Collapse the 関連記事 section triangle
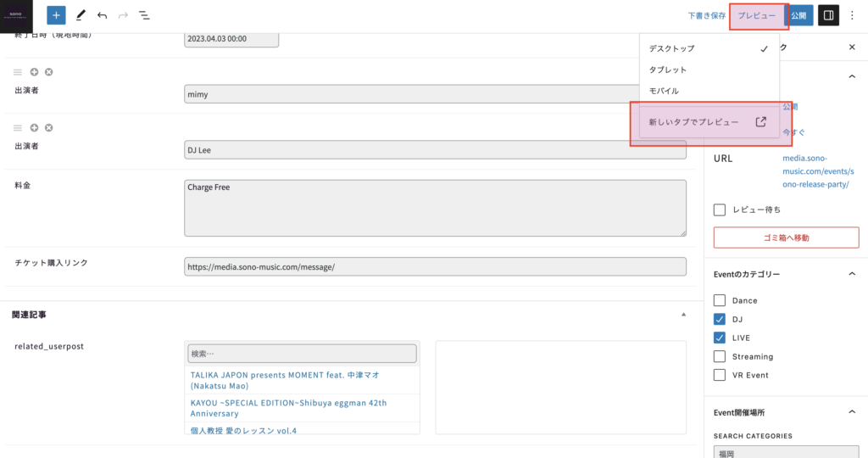This screenshot has width=868, height=458. (x=683, y=315)
